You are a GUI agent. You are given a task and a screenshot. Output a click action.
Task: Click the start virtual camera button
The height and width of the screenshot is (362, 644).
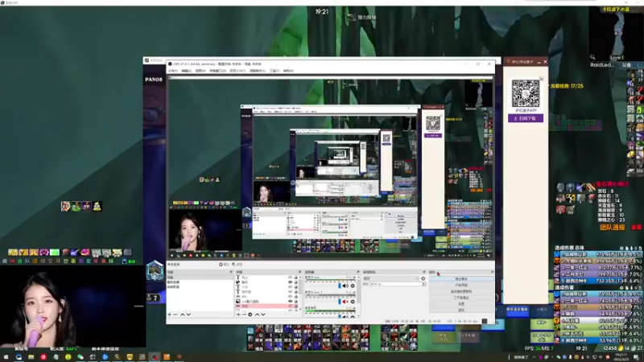461,291
